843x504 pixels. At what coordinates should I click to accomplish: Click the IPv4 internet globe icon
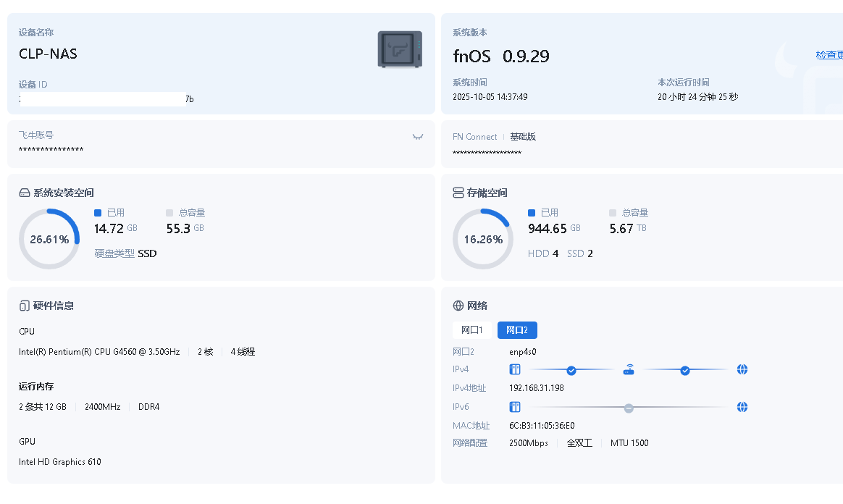click(x=742, y=370)
